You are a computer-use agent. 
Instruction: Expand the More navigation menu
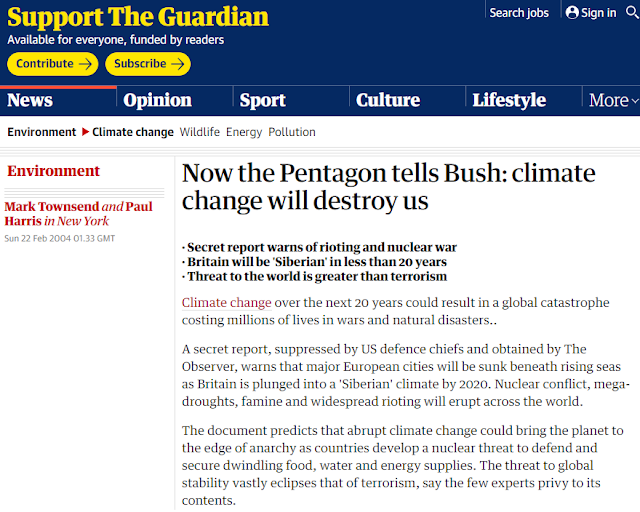coord(613,100)
